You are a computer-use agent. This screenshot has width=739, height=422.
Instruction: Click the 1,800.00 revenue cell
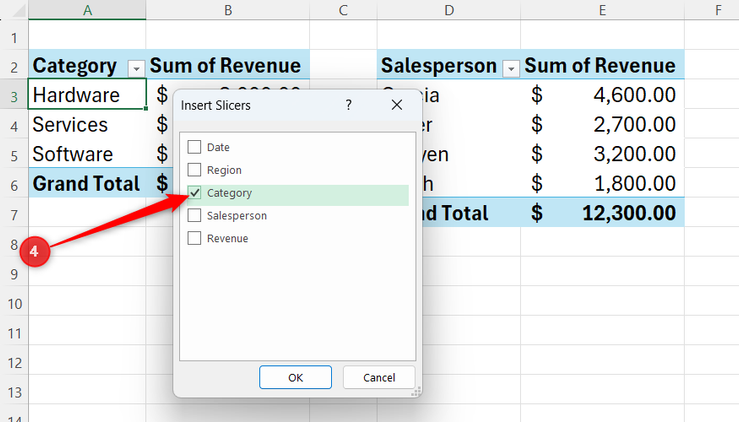coord(602,183)
